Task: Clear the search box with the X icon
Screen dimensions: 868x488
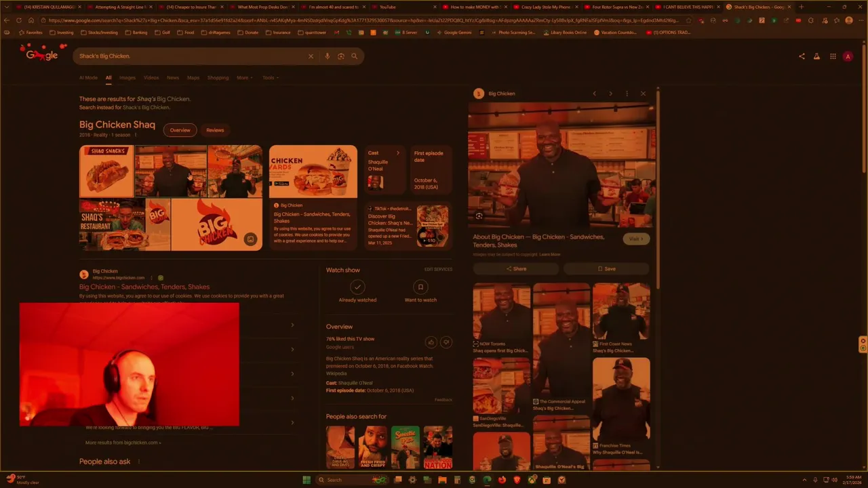Action: [x=311, y=56]
